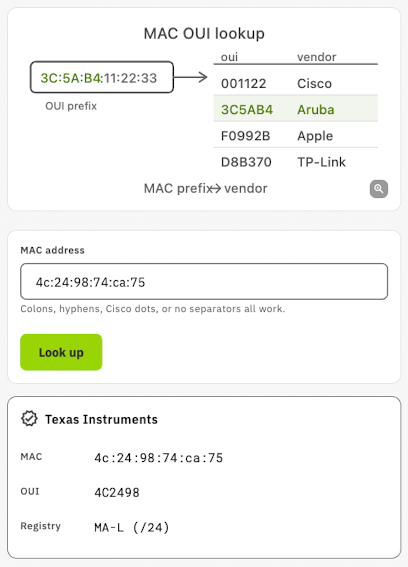Select the highlighted 3C5AB4 Aruba row

click(296, 108)
